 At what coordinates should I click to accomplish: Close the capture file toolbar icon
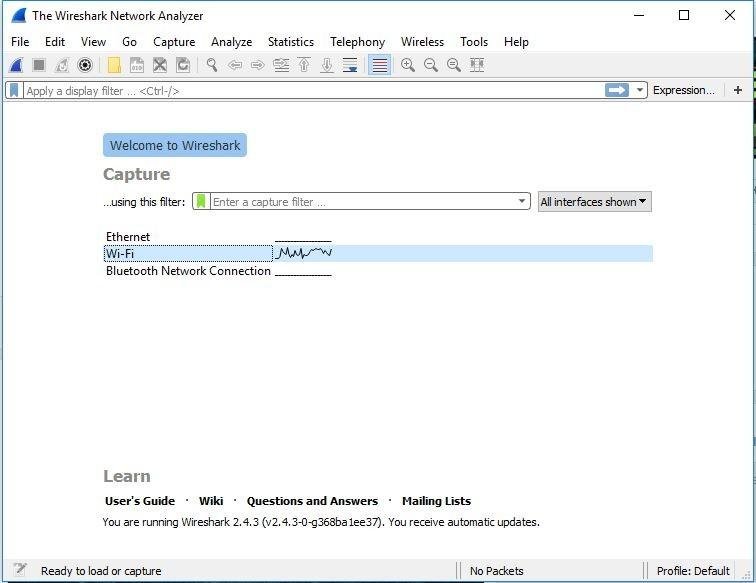click(x=160, y=65)
